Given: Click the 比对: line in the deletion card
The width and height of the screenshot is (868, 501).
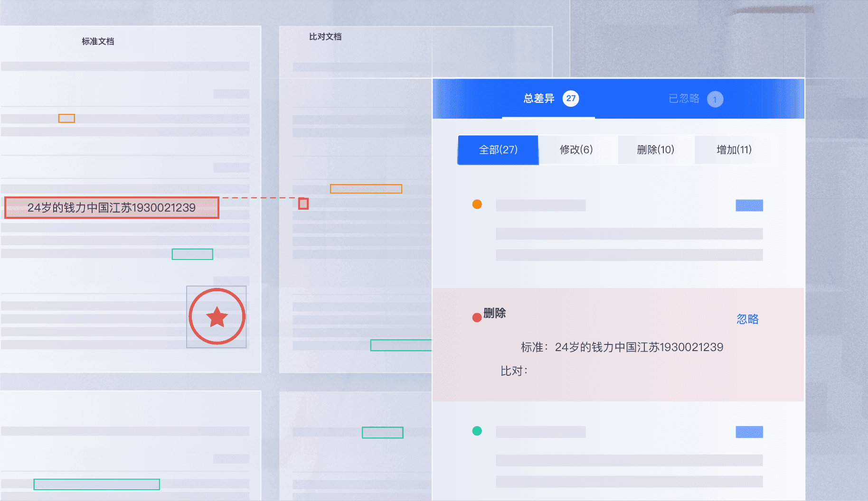Looking at the screenshot, I should pyautogui.click(x=514, y=371).
